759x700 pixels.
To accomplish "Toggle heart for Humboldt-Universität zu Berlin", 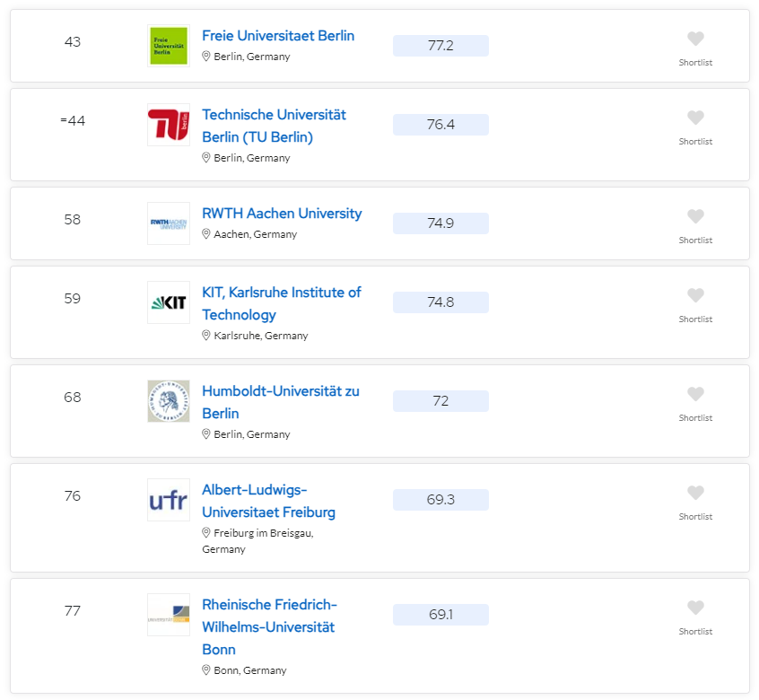I will 695,394.
